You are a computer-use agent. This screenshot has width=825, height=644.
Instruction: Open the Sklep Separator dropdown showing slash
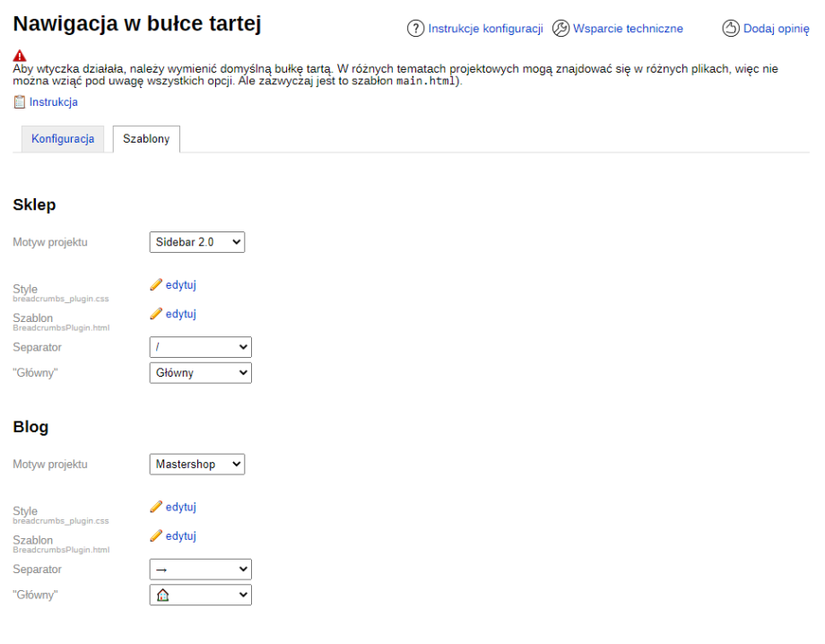pyautogui.click(x=200, y=347)
